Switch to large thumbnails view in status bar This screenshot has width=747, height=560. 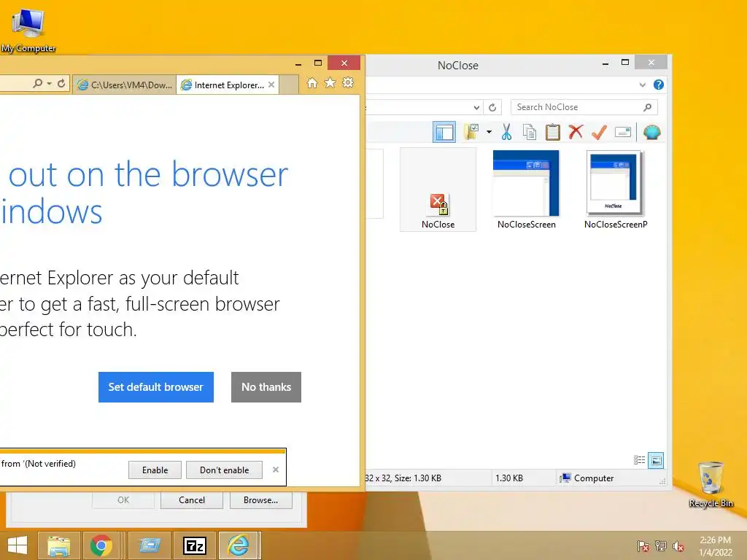coord(656,460)
